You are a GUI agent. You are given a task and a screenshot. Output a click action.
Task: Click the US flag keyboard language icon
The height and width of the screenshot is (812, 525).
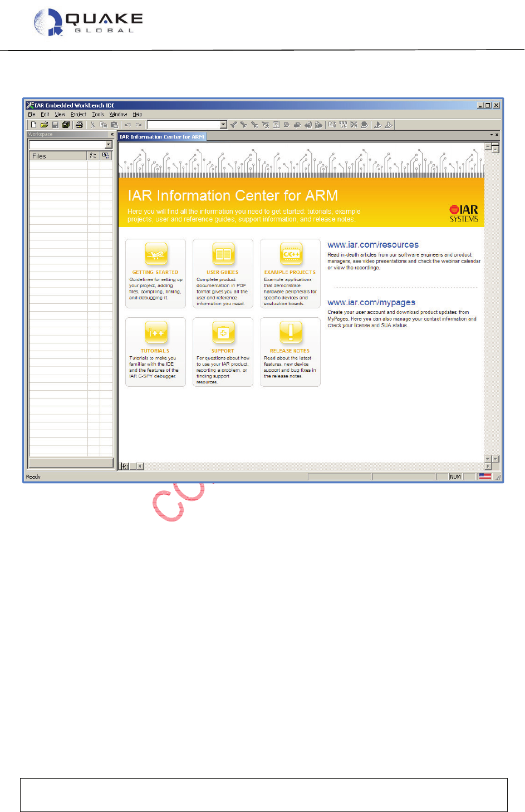485,476
